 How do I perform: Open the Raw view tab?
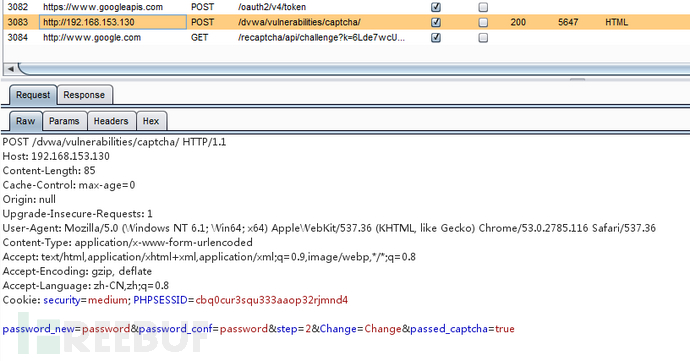coord(26,121)
